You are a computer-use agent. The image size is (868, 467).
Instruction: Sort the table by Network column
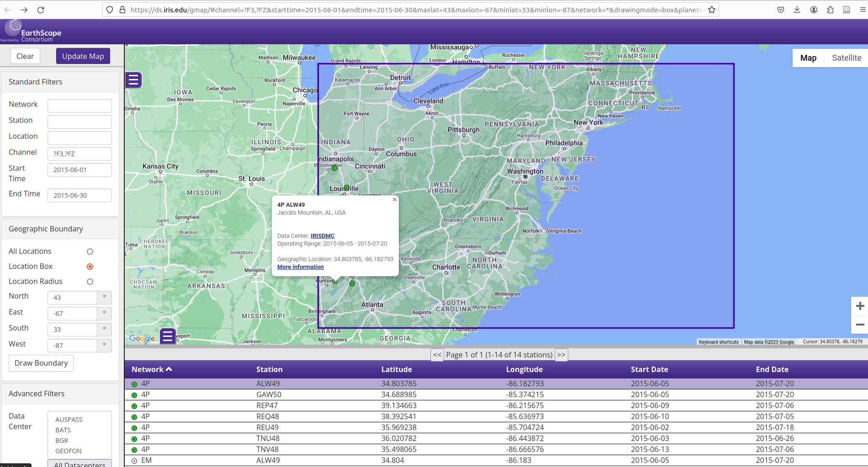point(152,369)
